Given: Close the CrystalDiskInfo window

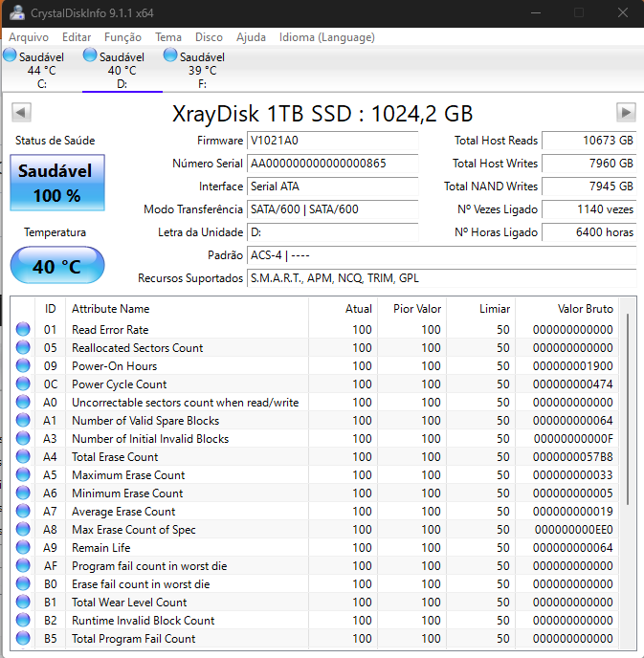Looking at the screenshot, I should [x=623, y=13].
